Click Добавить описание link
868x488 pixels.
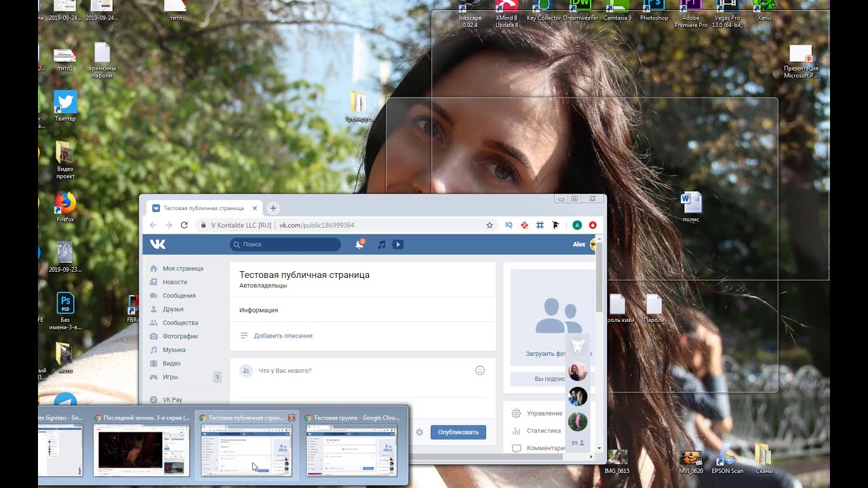tap(283, 335)
